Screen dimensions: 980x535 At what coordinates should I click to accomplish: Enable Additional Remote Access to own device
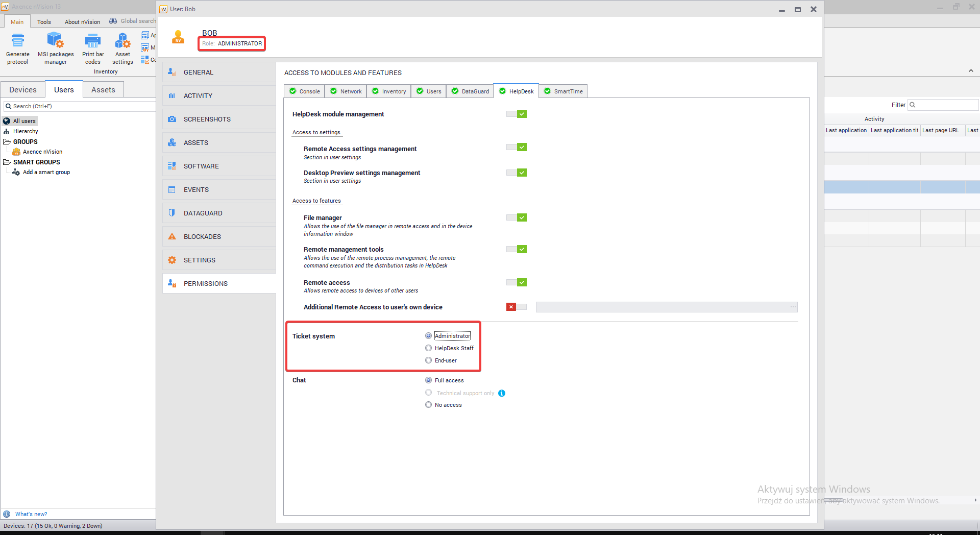[x=516, y=307]
